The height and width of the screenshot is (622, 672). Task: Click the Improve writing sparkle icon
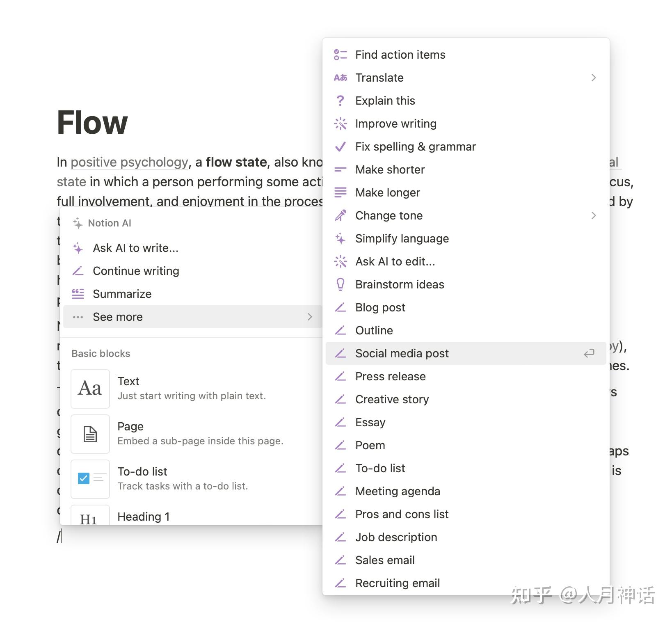(340, 123)
